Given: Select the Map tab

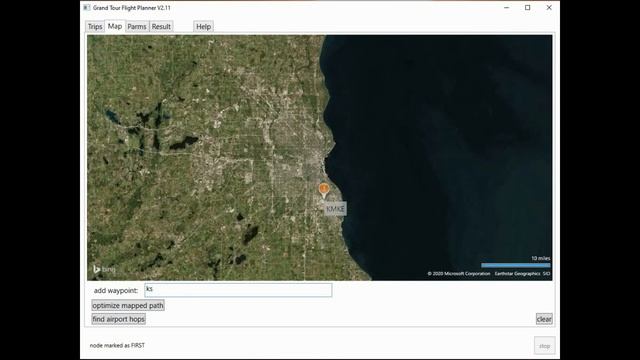Looking at the screenshot, I should (x=115, y=26).
